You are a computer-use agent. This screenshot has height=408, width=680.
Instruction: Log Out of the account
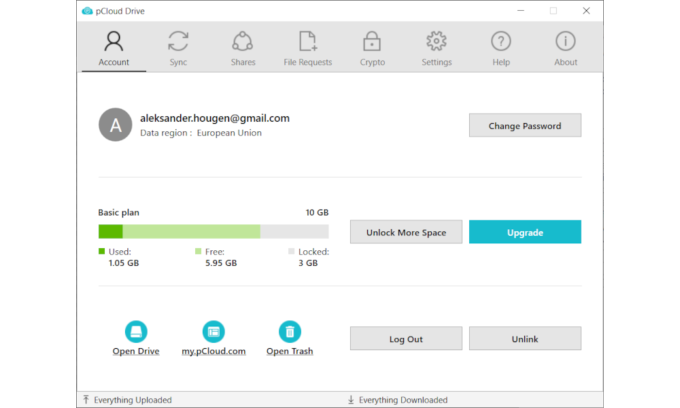coord(406,339)
